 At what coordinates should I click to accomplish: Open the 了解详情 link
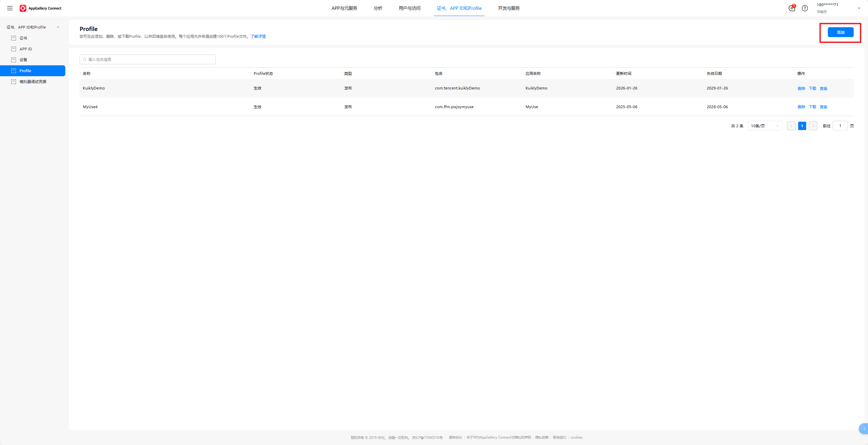(x=258, y=36)
